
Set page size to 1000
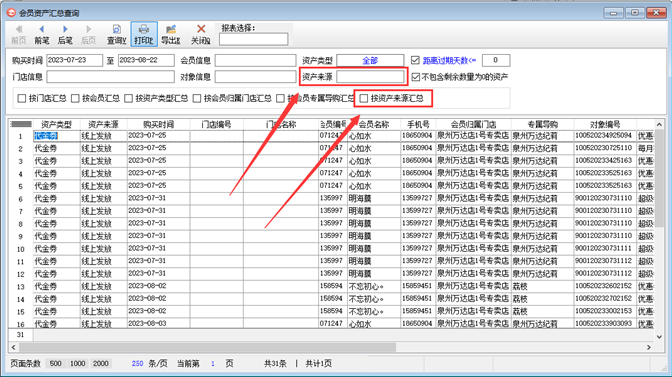pos(78,364)
